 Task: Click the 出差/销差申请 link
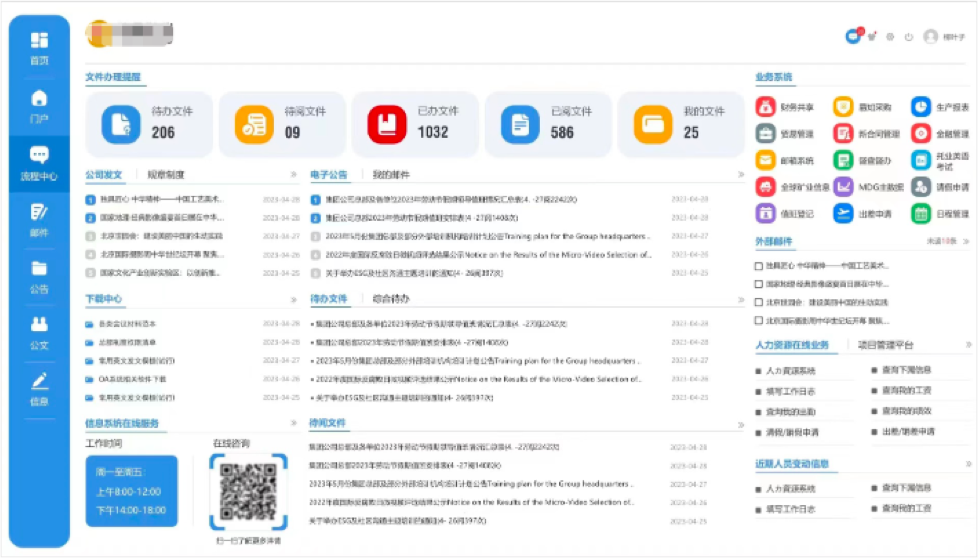click(907, 432)
